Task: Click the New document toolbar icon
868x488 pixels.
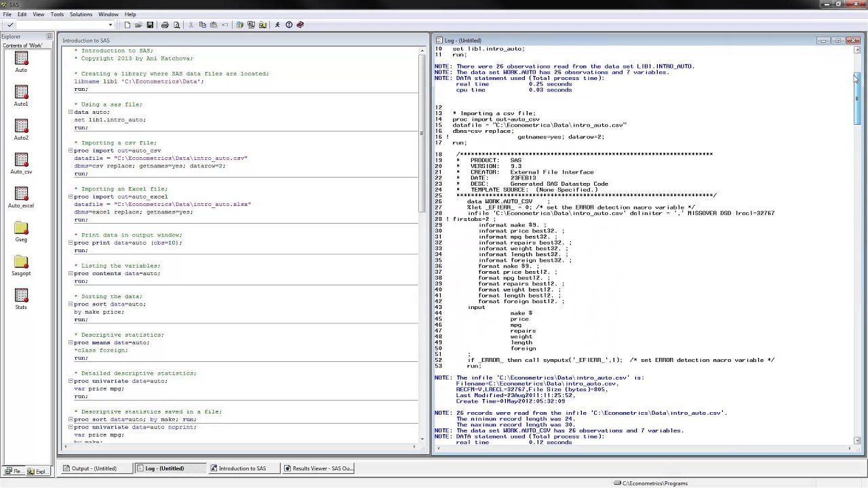Action: tap(127, 25)
